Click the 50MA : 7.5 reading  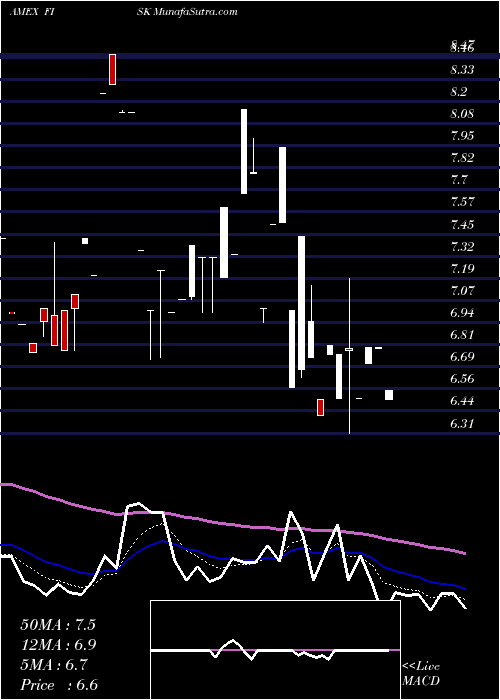pyautogui.click(x=58, y=625)
